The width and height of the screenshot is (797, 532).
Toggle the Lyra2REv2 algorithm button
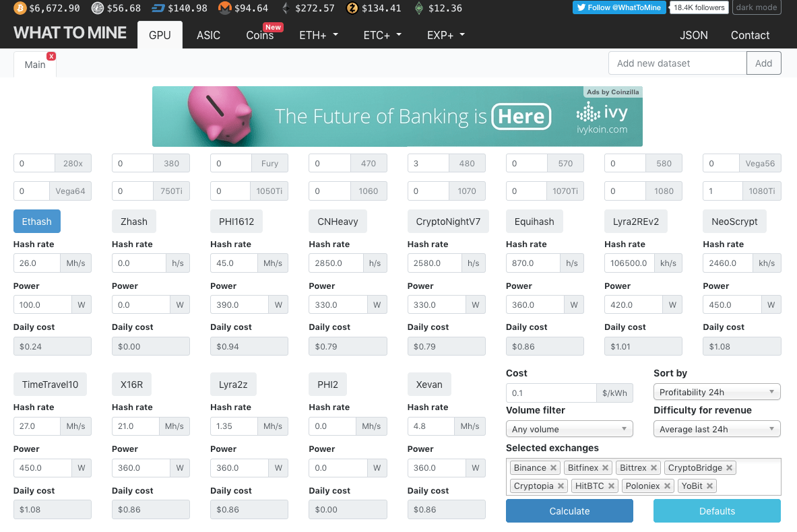[636, 222]
